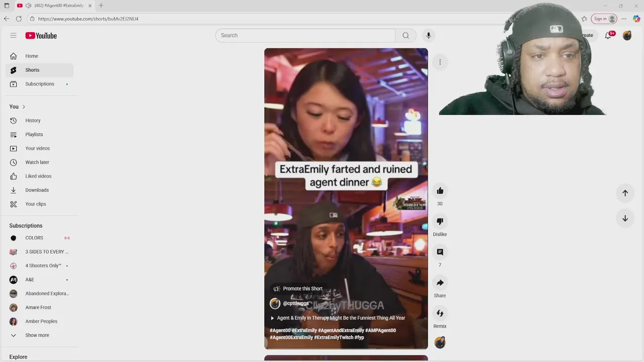The image size is (644, 362).
Task: Click Promote this Short
Action: [x=298, y=289]
